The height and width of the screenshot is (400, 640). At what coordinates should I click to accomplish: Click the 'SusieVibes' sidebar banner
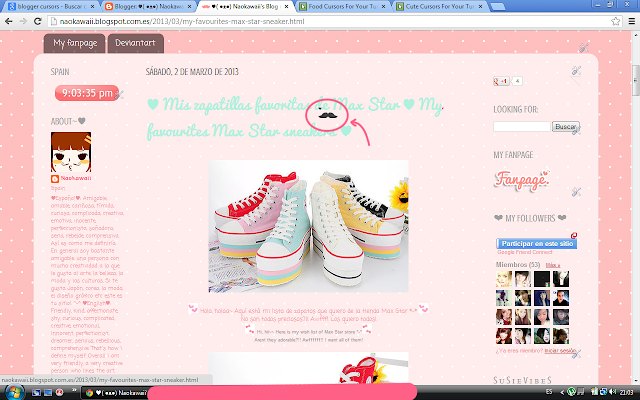click(x=522, y=380)
